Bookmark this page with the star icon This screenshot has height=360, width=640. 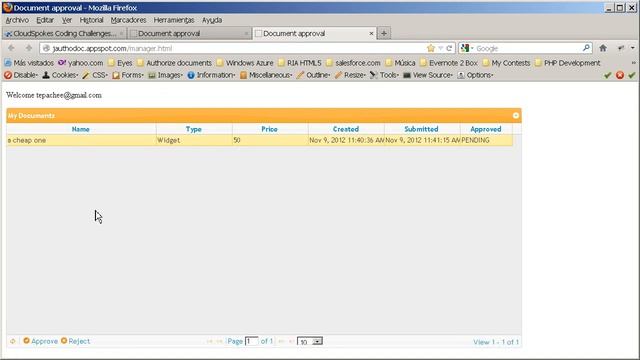point(431,48)
